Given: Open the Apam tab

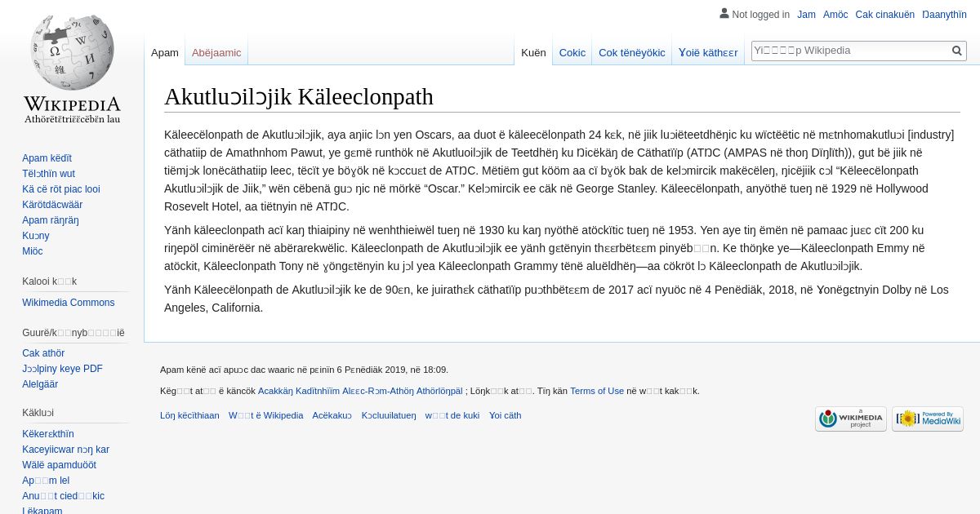Looking at the screenshot, I should point(165,52).
